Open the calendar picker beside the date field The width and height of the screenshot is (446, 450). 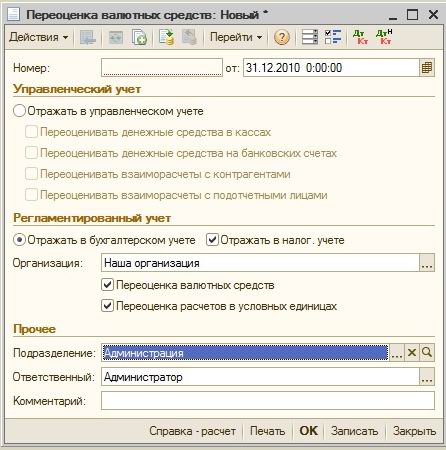pos(427,68)
